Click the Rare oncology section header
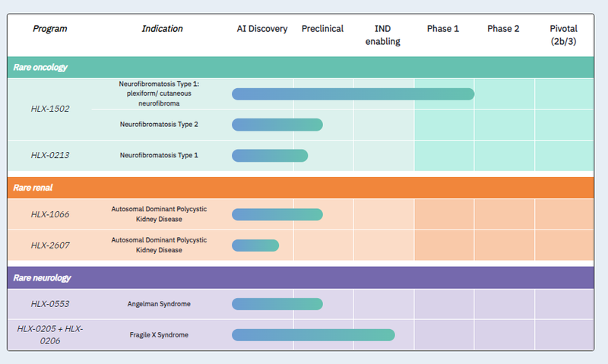 click(x=40, y=67)
